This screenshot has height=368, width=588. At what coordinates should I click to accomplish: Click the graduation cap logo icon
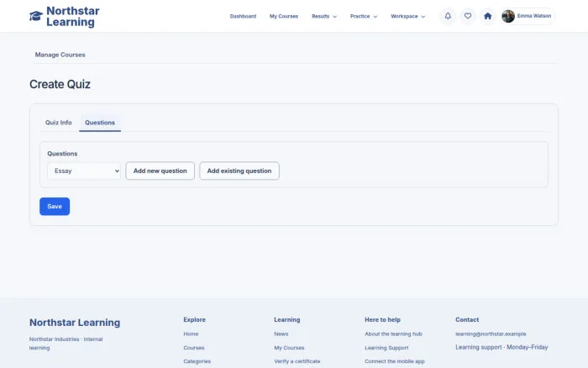pyautogui.click(x=36, y=16)
